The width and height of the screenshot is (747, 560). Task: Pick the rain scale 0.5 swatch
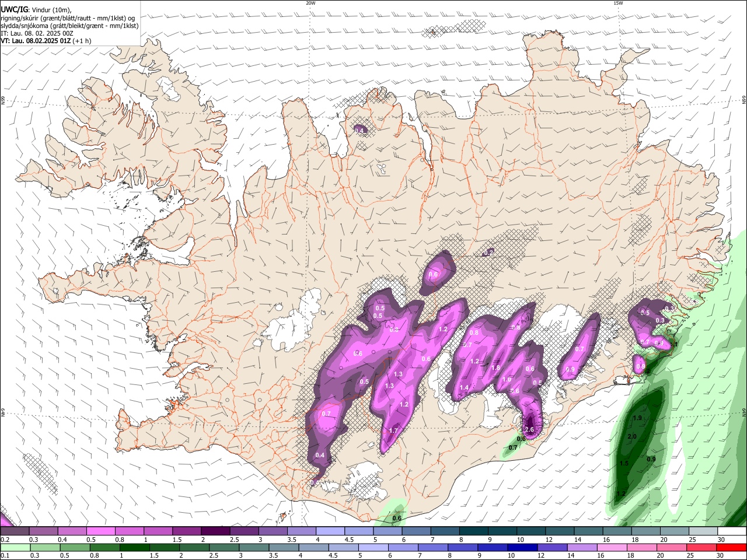point(75,547)
